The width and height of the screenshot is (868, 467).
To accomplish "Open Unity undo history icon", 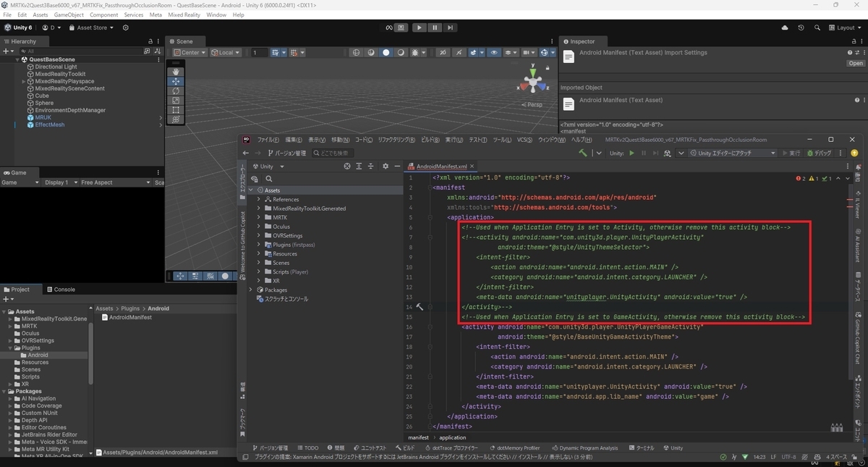I will click(x=801, y=28).
